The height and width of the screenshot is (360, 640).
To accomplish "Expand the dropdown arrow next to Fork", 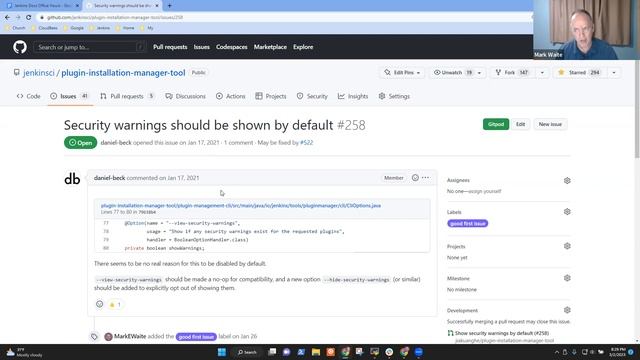I will click(x=542, y=73).
